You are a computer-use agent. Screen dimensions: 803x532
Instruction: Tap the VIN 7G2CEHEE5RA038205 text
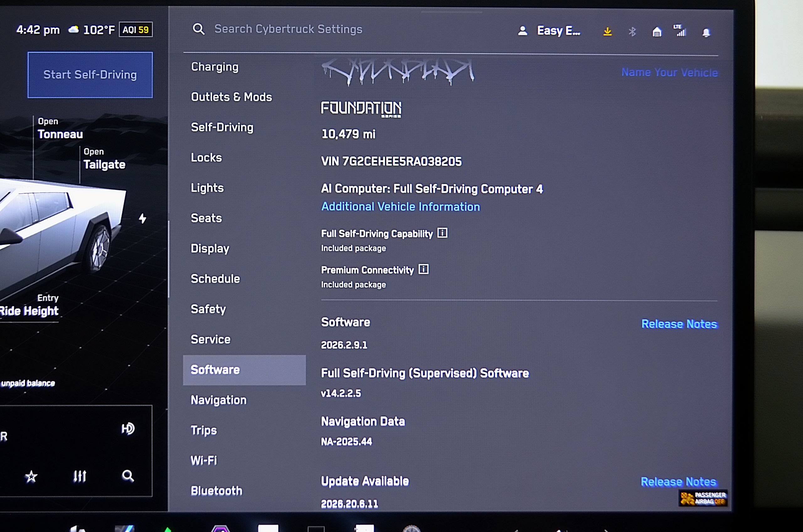[391, 162]
